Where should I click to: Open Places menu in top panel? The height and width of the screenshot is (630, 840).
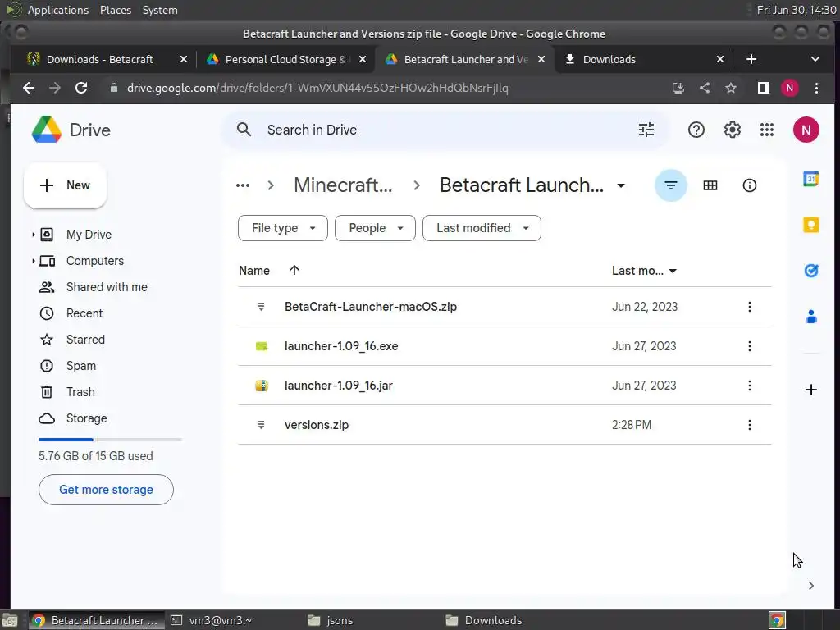(115, 10)
